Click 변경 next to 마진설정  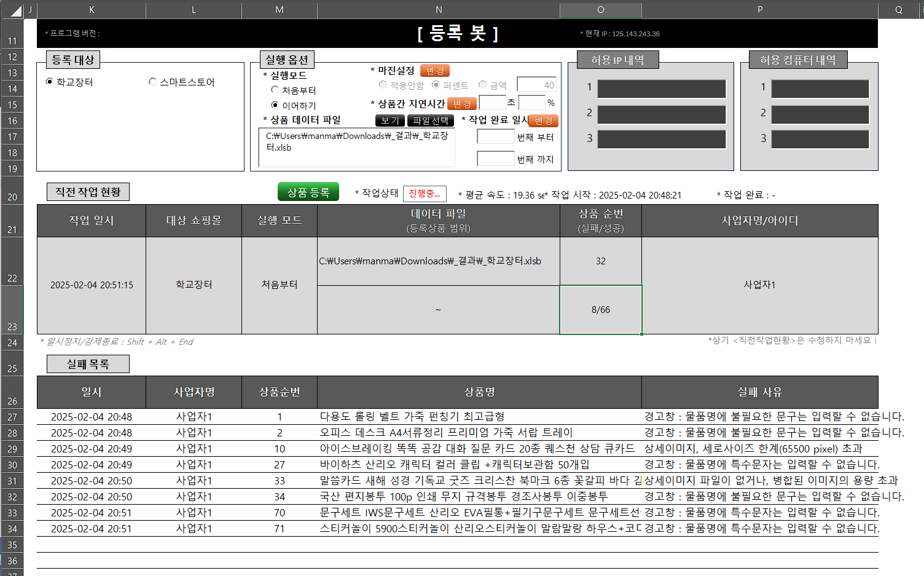435,71
